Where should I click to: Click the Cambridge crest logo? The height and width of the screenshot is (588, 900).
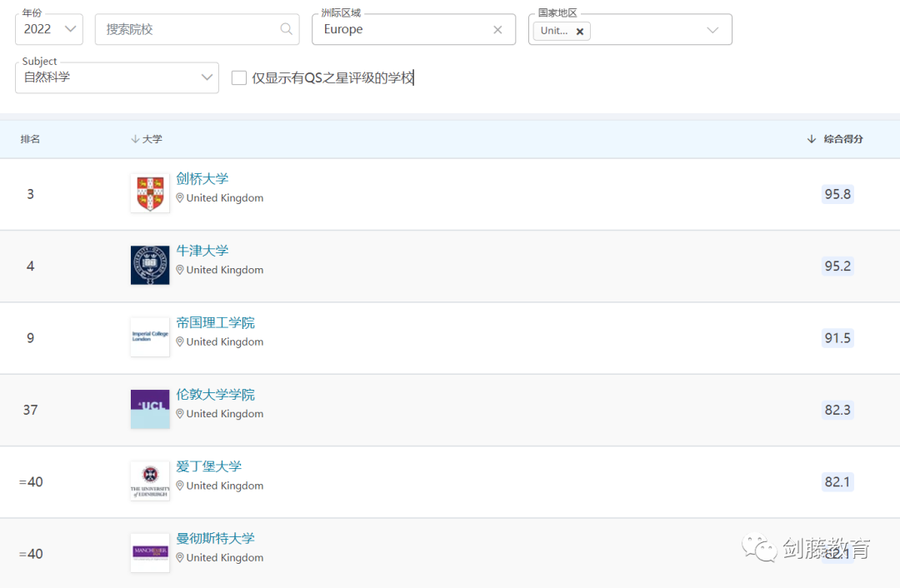tap(150, 193)
